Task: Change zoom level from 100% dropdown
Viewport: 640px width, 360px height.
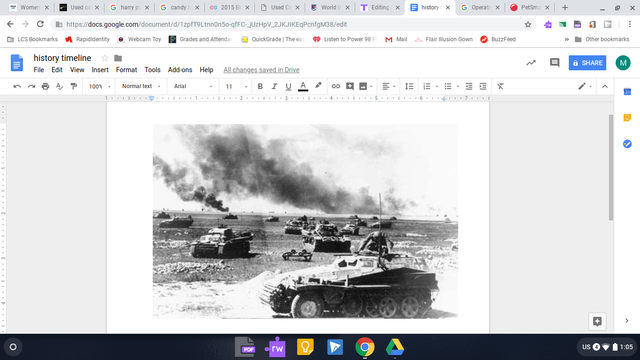Action: click(100, 86)
